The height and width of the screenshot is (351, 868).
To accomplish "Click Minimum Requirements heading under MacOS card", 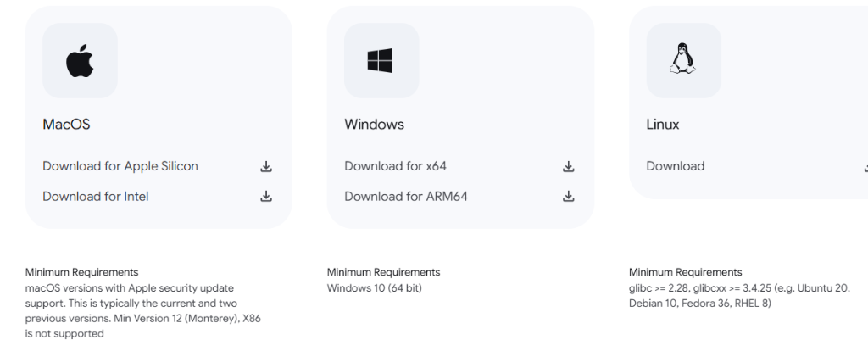I will (x=81, y=272).
